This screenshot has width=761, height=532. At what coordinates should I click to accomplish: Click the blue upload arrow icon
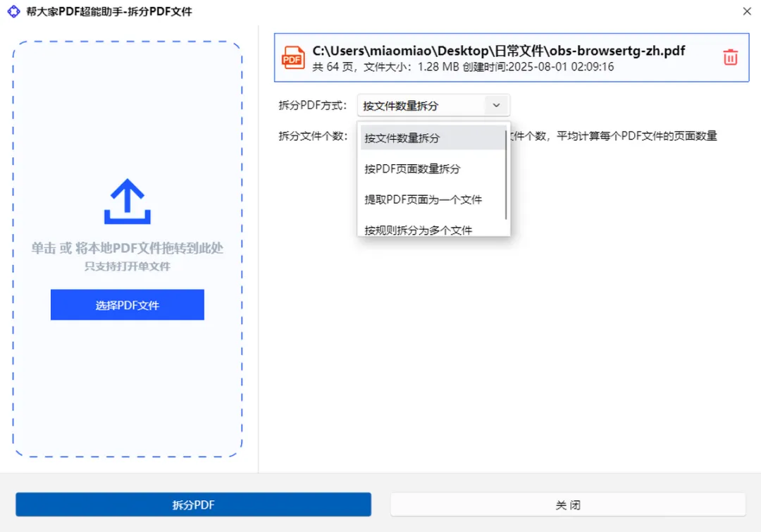pos(127,201)
